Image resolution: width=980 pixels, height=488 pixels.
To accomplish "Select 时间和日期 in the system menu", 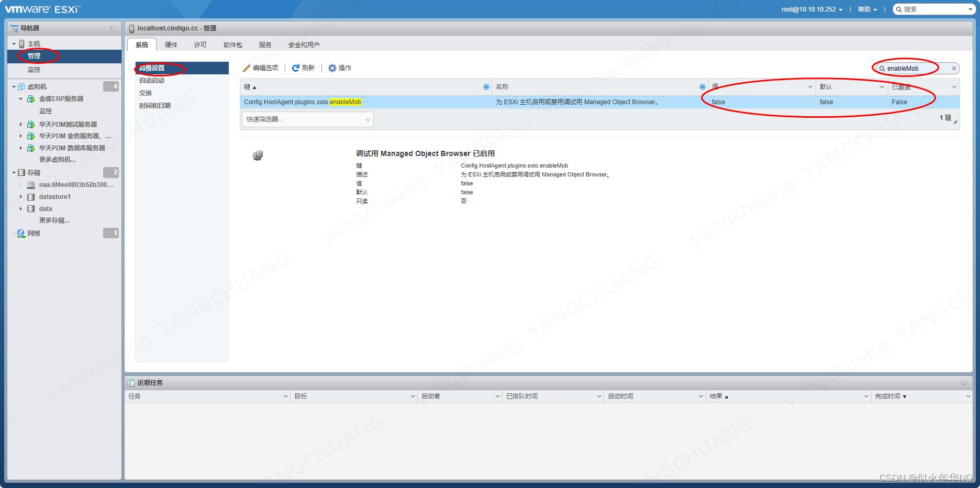I will [182, 106].
